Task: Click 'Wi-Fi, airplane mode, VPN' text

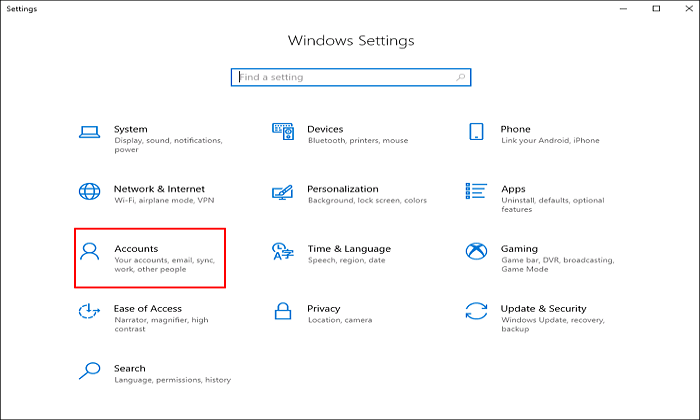Action: 164,200
